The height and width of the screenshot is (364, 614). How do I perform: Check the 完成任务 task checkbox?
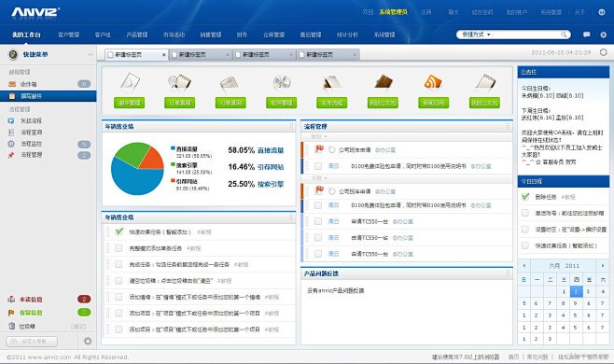(119, 264)
